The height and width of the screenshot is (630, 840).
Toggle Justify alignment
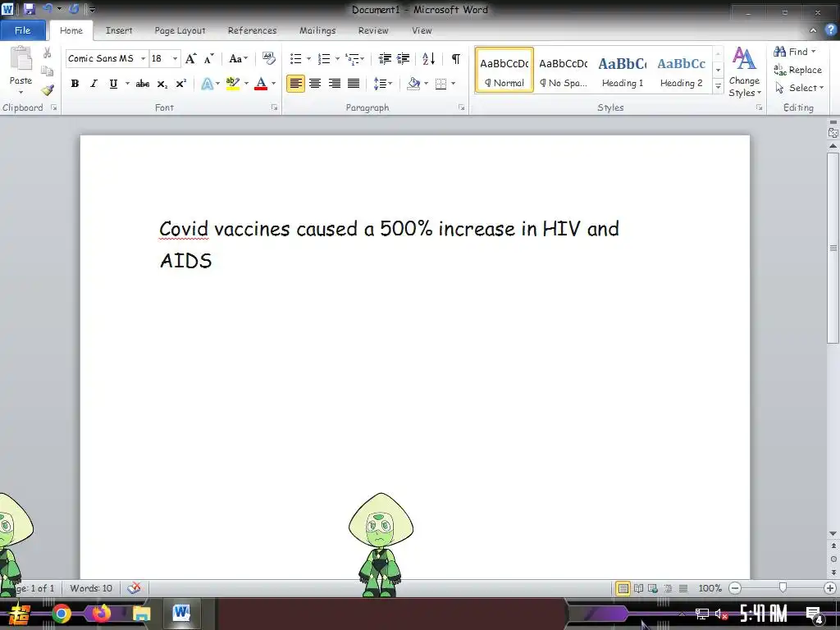(x=354, y=84)
